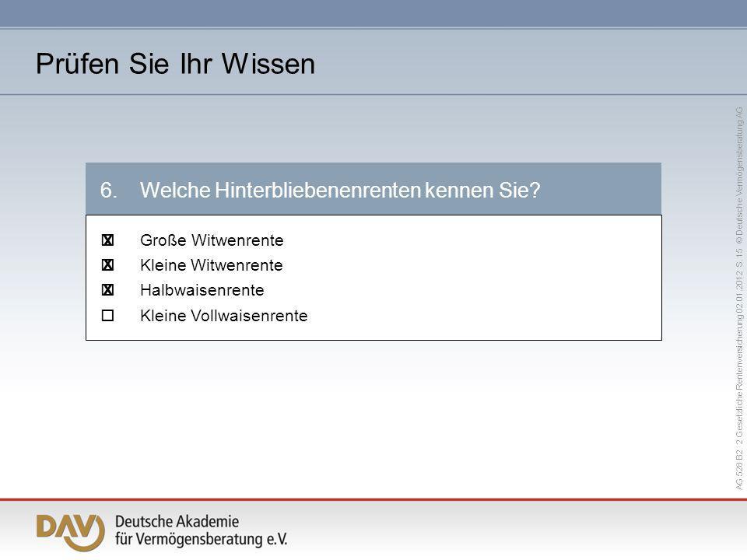Toggle the Große Witwenrente checkbox
Screen dimensions: 747x560
click(107, 240)
